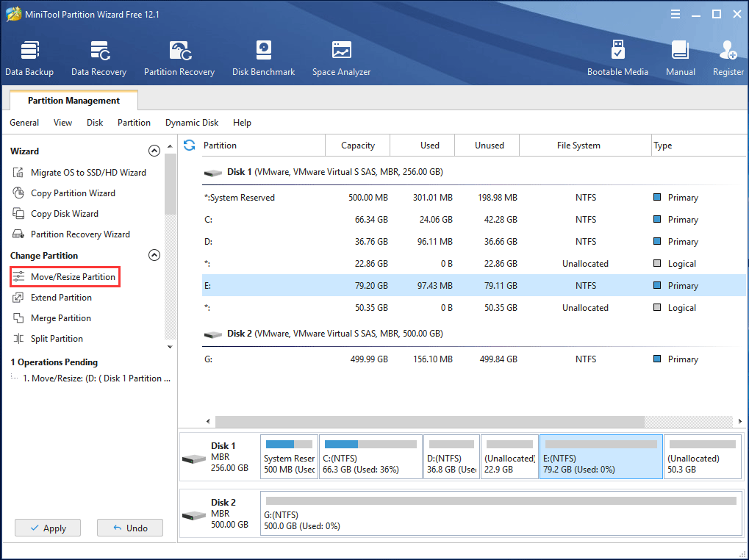Refresh the partition list

click(x=190, y=145)
